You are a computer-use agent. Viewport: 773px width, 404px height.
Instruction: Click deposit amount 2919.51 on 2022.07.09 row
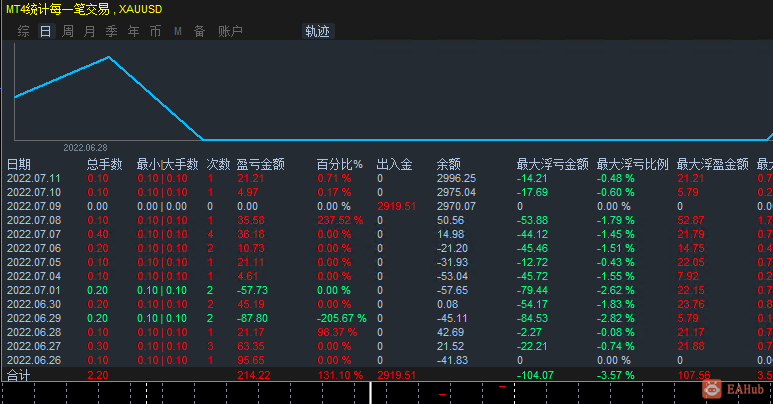[x=396, y=206]
